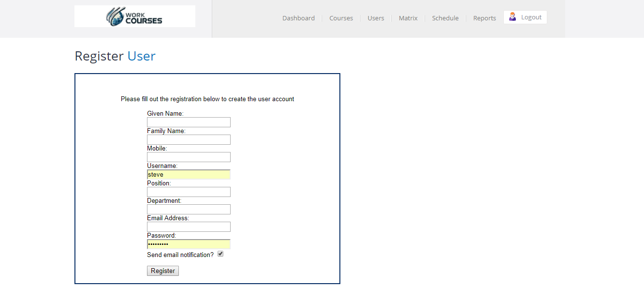Select the Email Address field

[189, 227]
